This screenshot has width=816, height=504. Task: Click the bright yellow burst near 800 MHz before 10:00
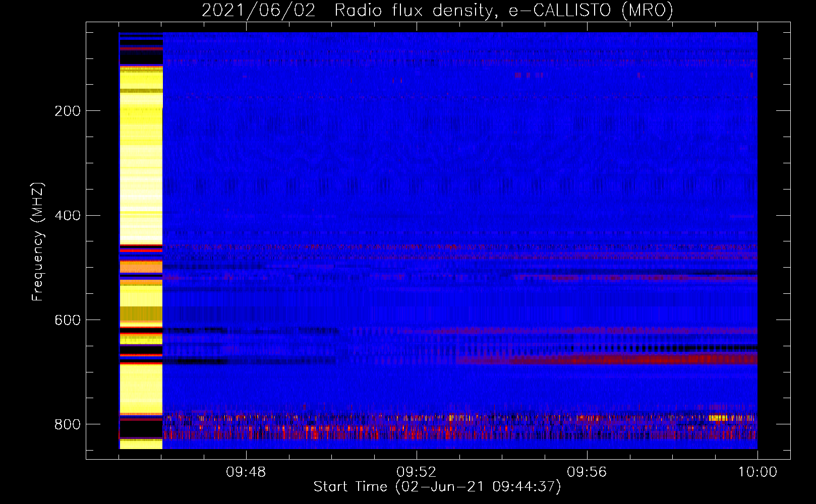[x=718, y=418]
